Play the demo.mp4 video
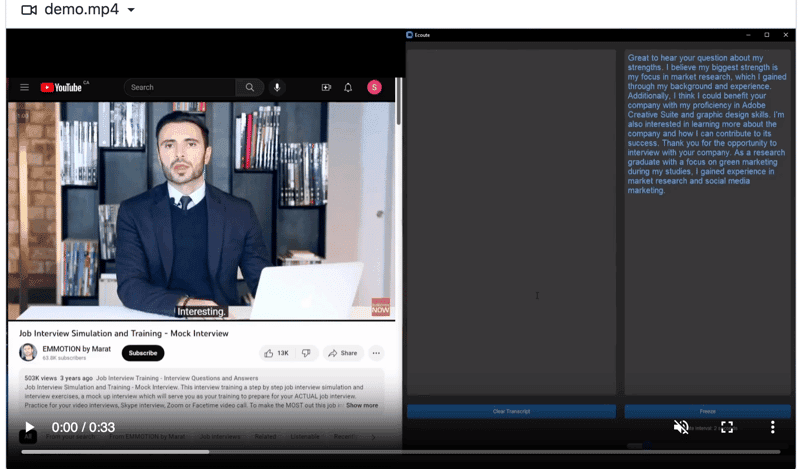800x469 pixels. pyautogui.click(x=29, y=428)
